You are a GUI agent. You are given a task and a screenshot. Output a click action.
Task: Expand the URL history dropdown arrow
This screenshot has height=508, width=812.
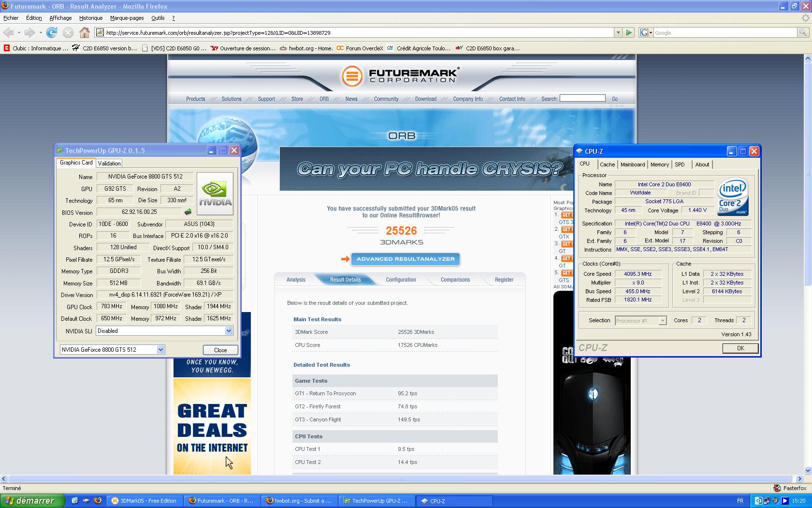pos(618,32)
